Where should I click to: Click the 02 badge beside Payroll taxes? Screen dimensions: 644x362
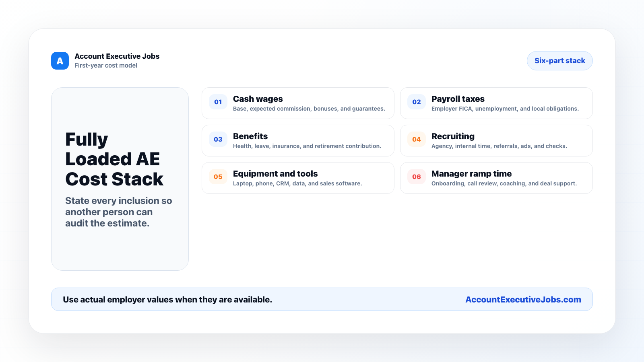coord(417,102)
